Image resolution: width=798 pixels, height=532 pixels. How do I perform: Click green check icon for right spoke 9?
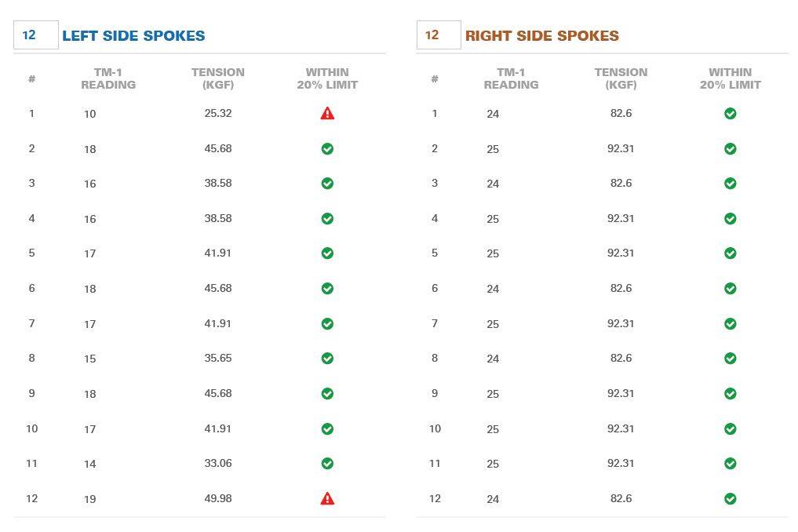[x=731, y=394]
